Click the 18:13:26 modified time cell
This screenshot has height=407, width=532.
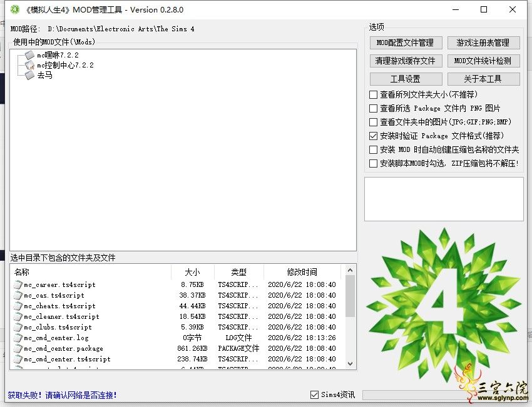click(x=302, y=338)
